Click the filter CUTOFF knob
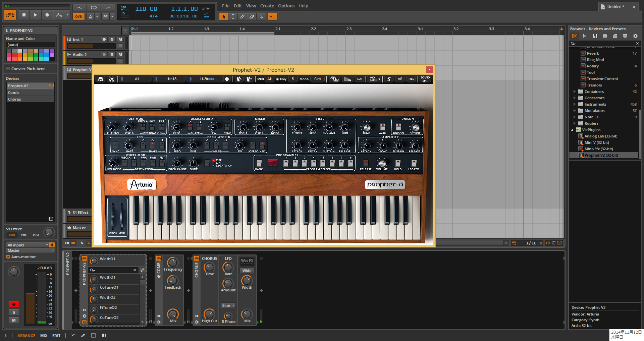This screenshot has height=341, width=644. click(x=297, y=127)
